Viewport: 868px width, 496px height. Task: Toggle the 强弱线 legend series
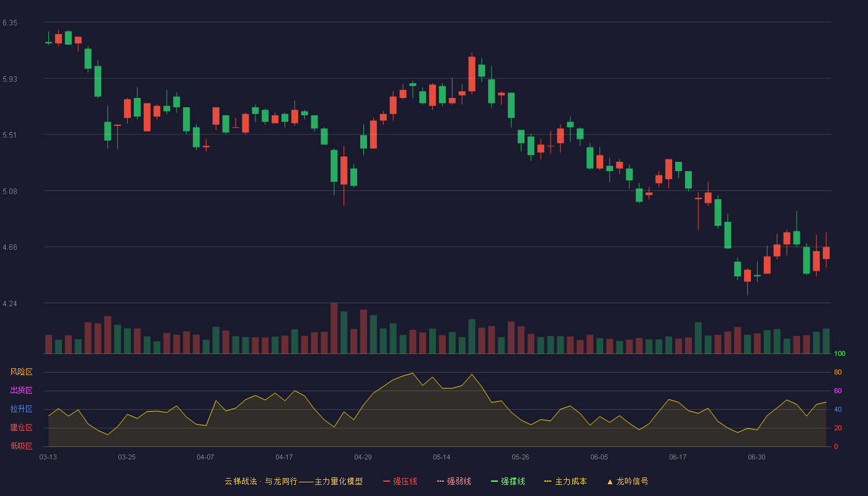click(x=454, y=481)
